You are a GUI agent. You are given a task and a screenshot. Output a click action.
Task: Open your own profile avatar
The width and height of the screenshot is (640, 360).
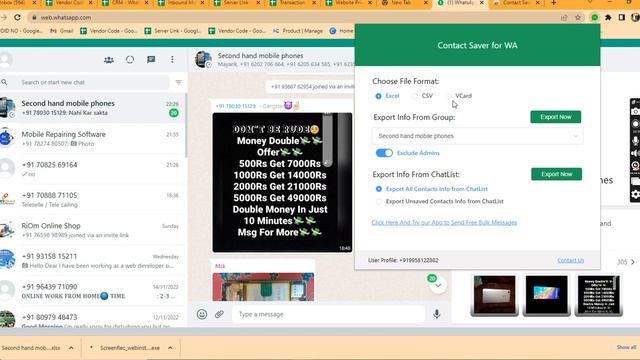coord(5,60)
